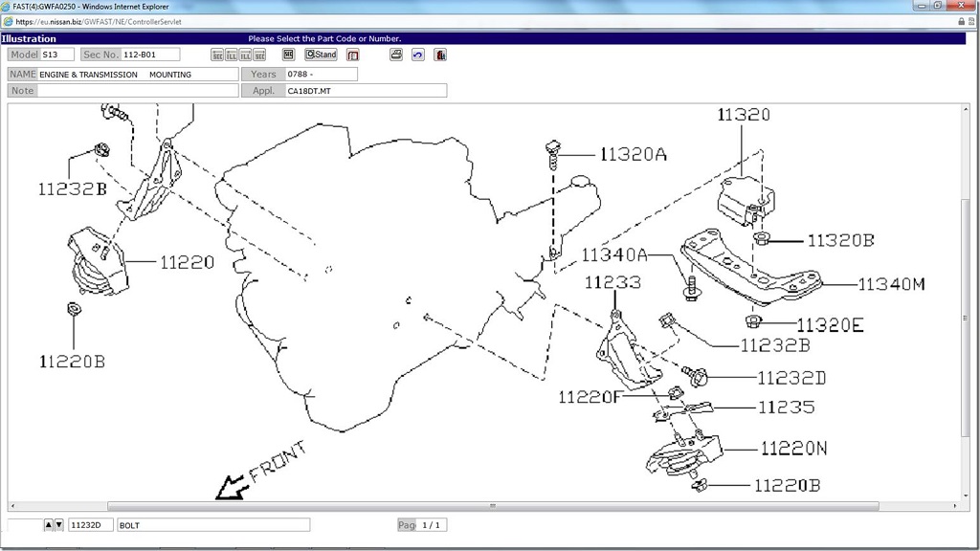Screen dimensions: 980x551
Task: Step up with the up arrow button
Action: [49, 525]
